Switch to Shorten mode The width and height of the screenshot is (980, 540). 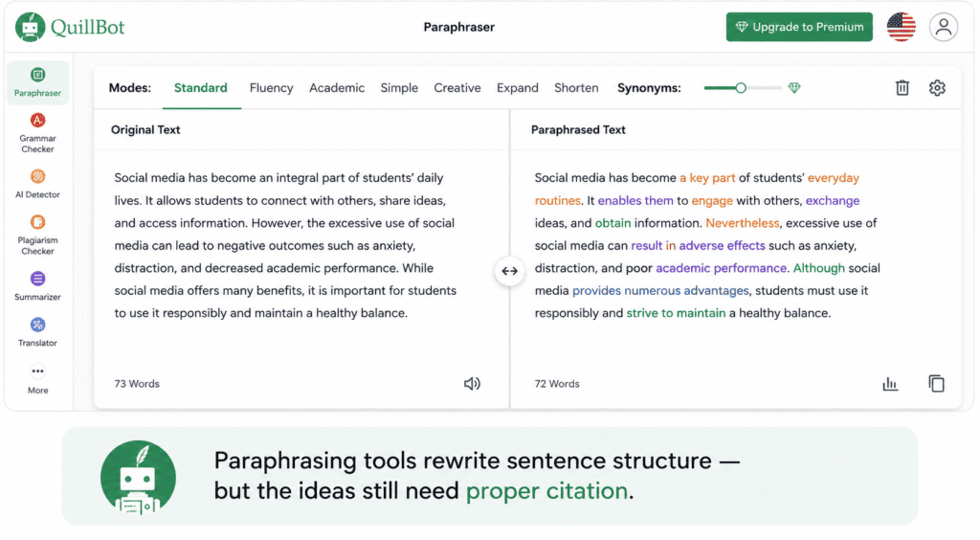click(576, 87)
